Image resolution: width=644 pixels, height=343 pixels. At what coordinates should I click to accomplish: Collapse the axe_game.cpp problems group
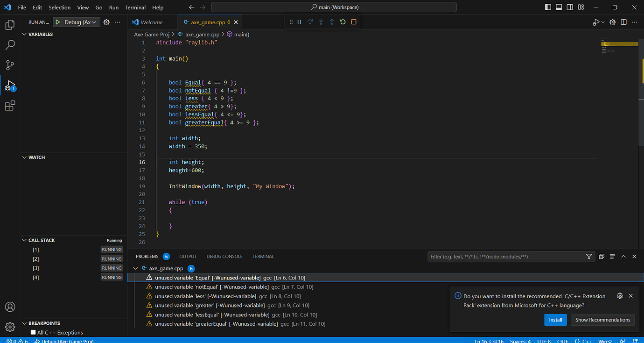coord(136,269)
